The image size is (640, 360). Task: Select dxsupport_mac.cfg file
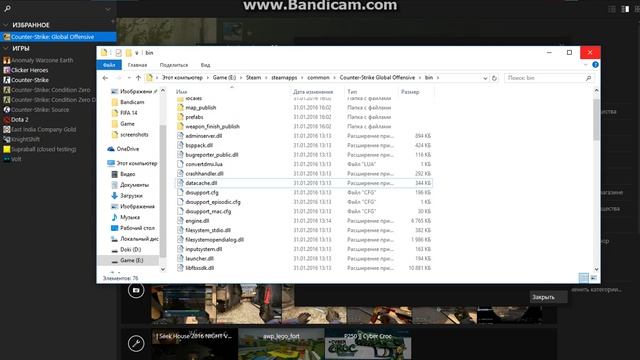pos(208,211)
